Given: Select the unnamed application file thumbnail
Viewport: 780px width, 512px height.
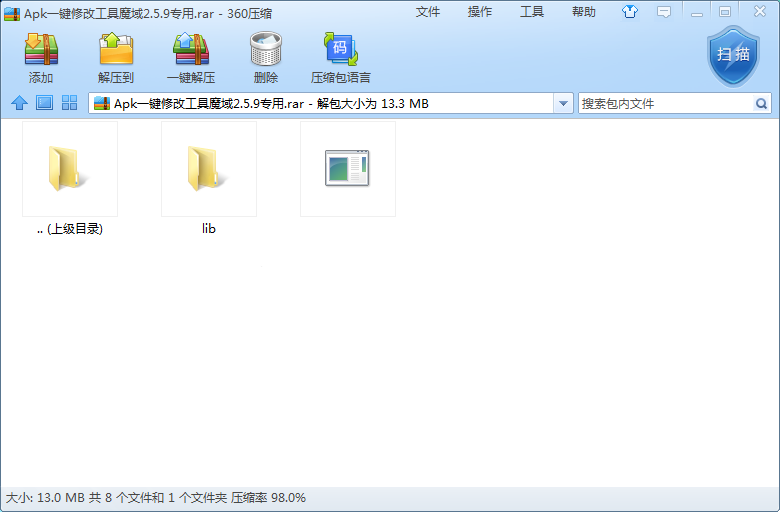Looking at the screenshot, I should pos(348,169).
